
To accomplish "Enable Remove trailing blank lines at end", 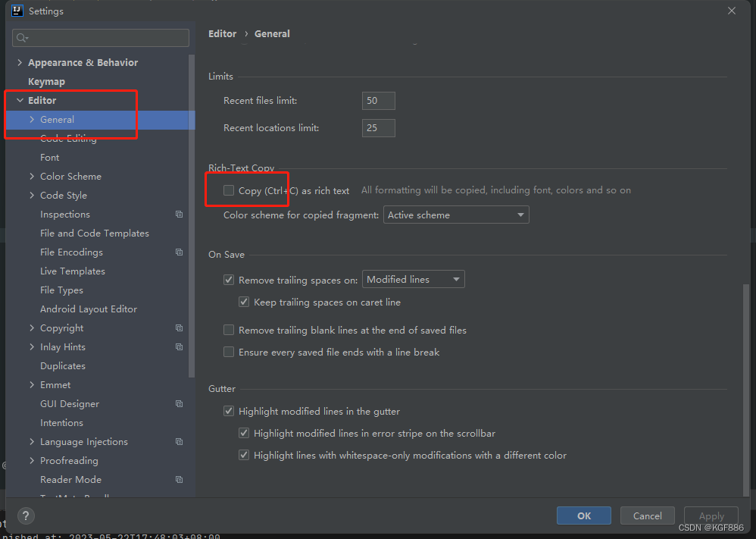I will tap(229, 330).
